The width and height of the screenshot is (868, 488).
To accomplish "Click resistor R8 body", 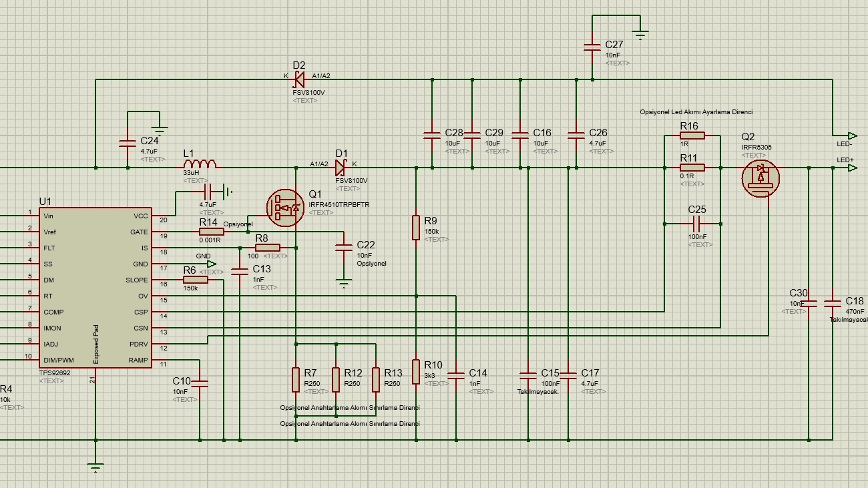I will point(268,248).
